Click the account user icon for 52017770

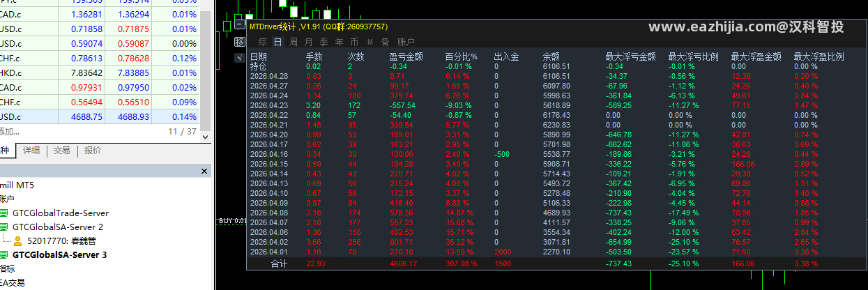(x=18, y=241)
